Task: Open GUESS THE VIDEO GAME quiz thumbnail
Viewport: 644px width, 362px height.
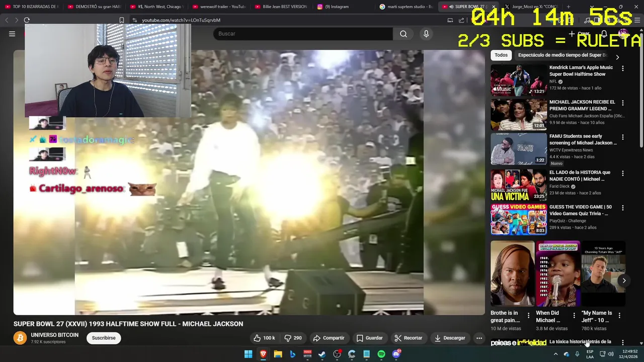Action: tap(519, 219)
